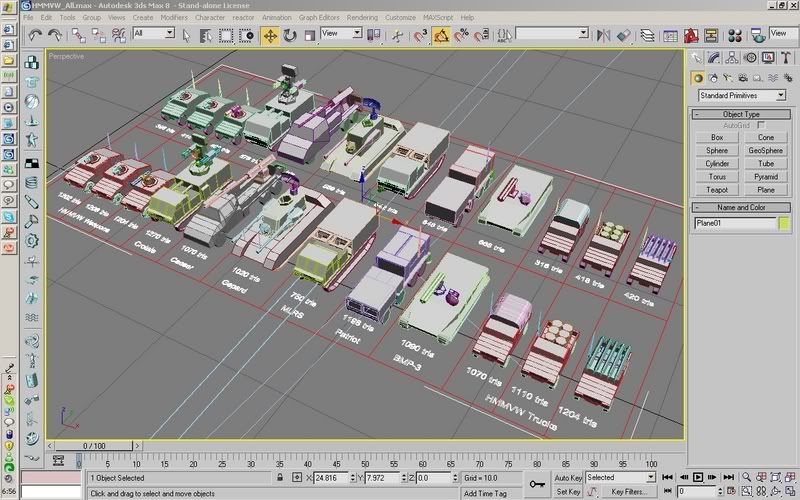
Task: Toggle Auto Key animation mode
Action: tap(568, 478)
